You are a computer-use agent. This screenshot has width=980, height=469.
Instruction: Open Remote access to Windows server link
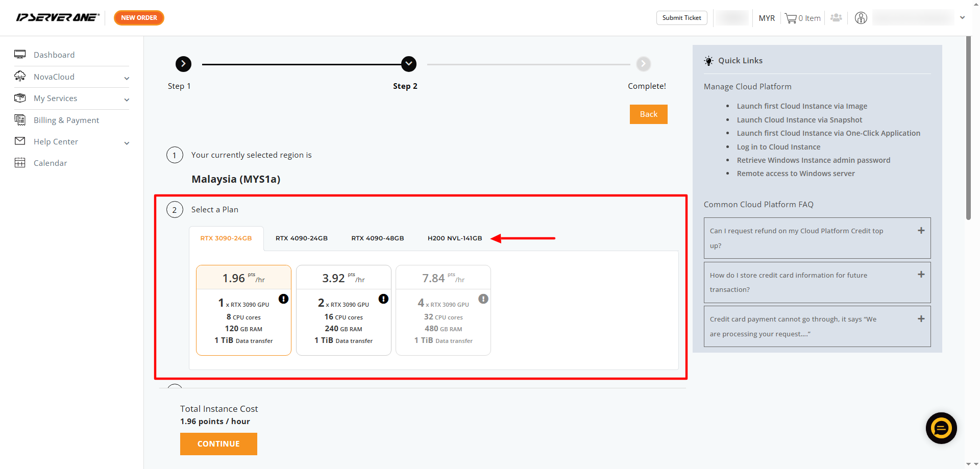pos(796,174)
